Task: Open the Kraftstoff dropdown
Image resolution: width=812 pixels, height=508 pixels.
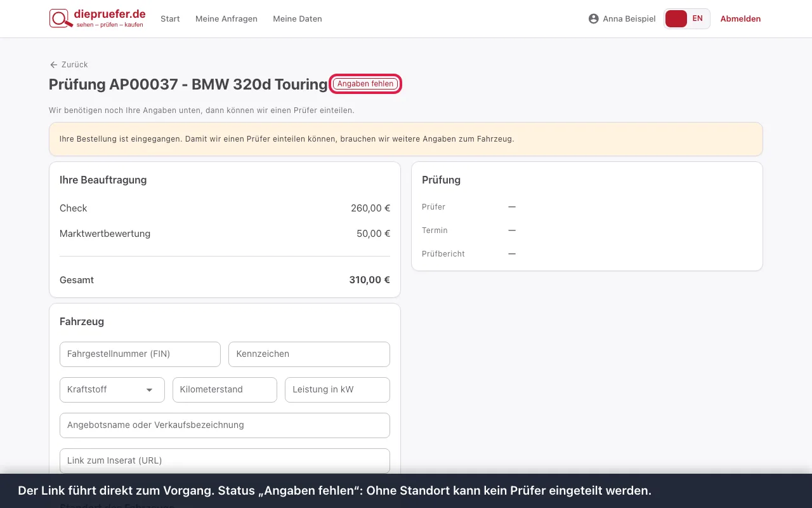Action: 112,390
